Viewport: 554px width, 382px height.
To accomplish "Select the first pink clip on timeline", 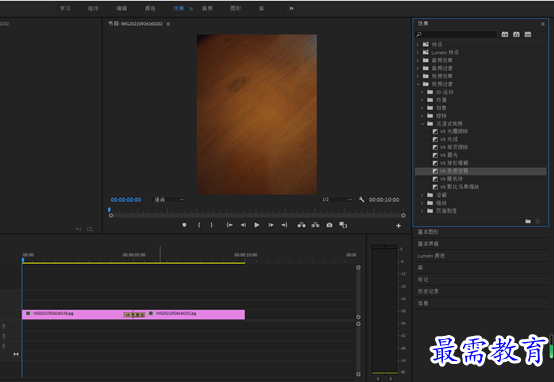I will (x=72, y=315).
